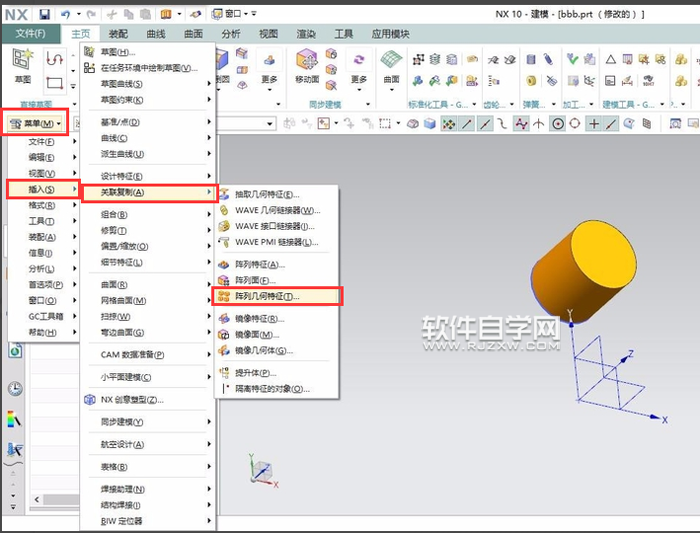
Task: Click the history clock icon in sidebar
Action: [x=15, y=389]
